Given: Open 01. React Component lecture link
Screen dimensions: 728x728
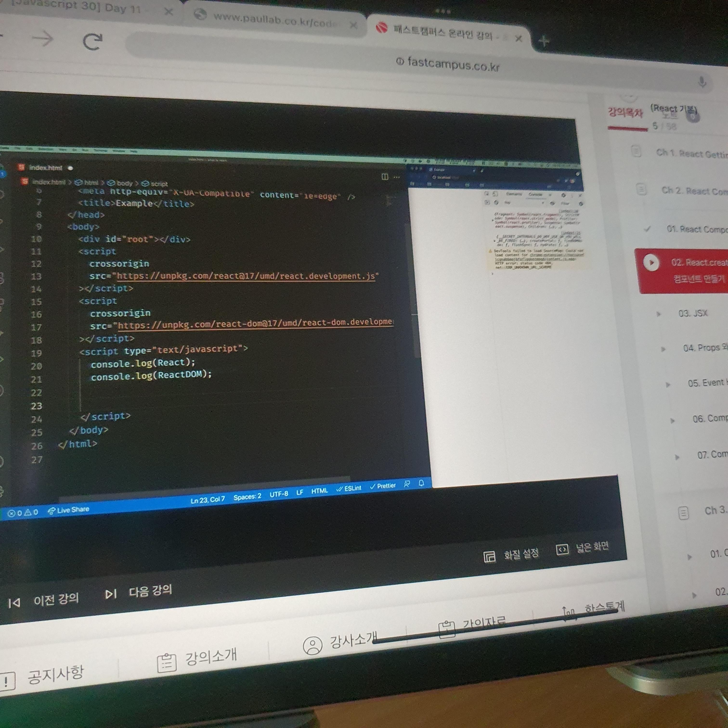Looking at the screenshot, I should [695, 229].
